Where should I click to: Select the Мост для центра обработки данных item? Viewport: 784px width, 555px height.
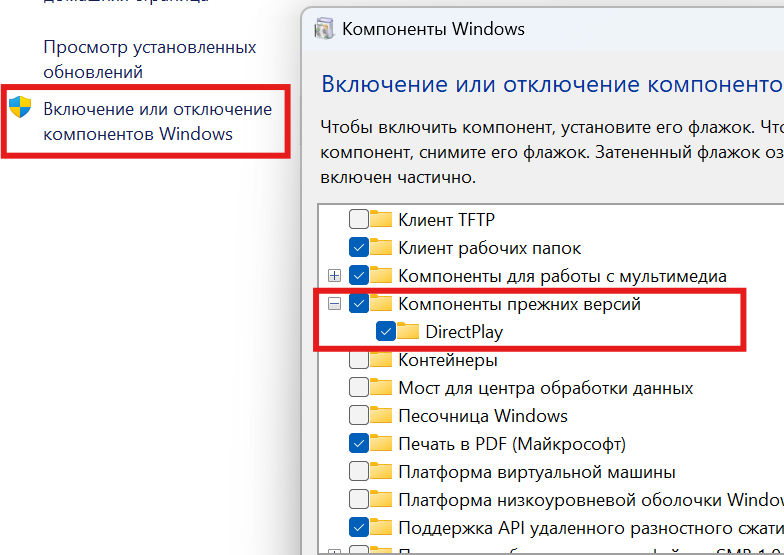(x=545, y=388)
